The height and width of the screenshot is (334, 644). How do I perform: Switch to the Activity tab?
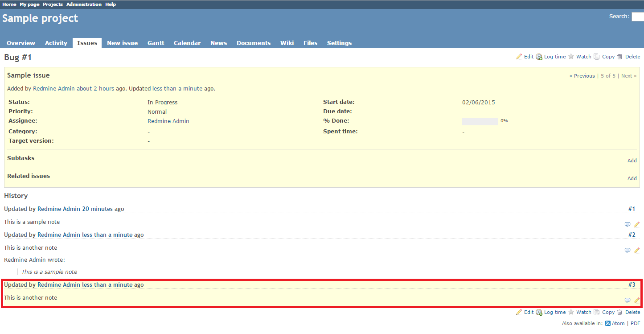point(56,43)
